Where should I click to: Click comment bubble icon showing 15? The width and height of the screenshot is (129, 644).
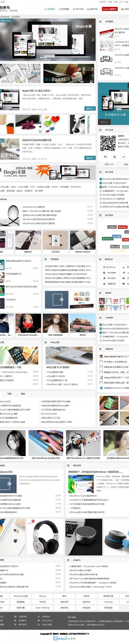(x=43, y=159)
